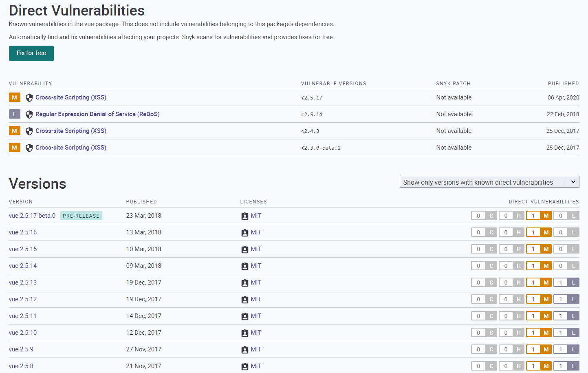588x373 pixels.
Task: Click the Fix for free button
Action: coord(31,53)
